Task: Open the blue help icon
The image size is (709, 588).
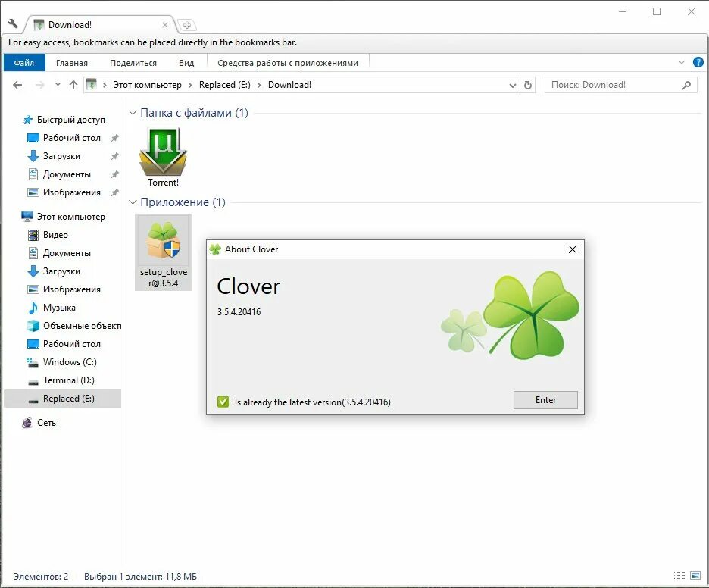Action: click(x=698, y=62)
